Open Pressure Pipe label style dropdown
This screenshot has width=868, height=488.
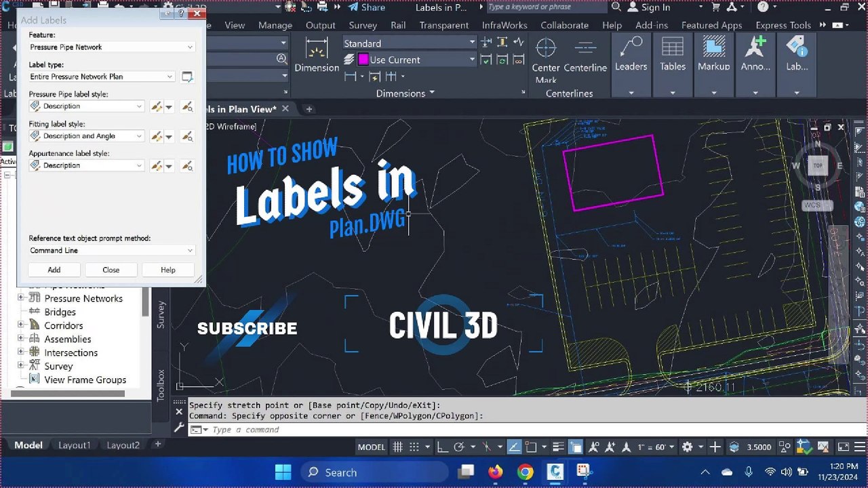[87, 106]
